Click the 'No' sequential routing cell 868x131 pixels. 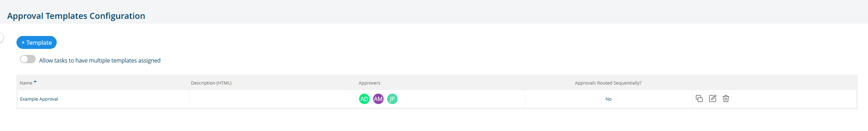(608, 99)
